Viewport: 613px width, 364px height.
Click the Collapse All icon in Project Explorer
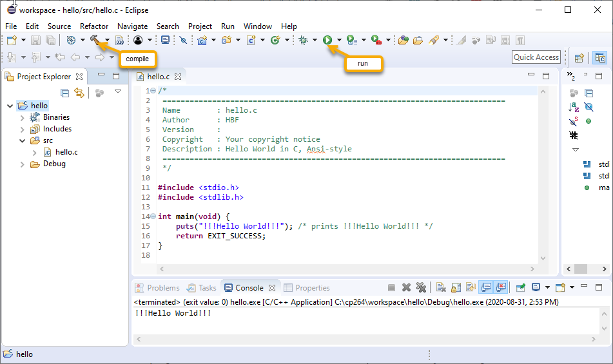tap(65, 93)
